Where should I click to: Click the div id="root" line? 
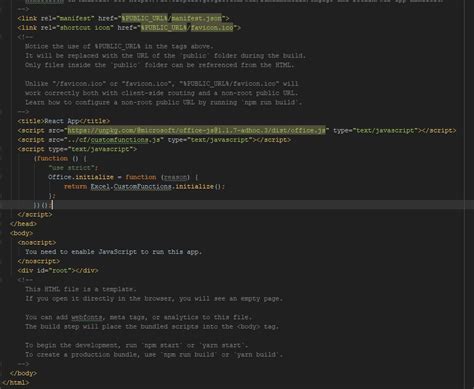tap(58, 270)
